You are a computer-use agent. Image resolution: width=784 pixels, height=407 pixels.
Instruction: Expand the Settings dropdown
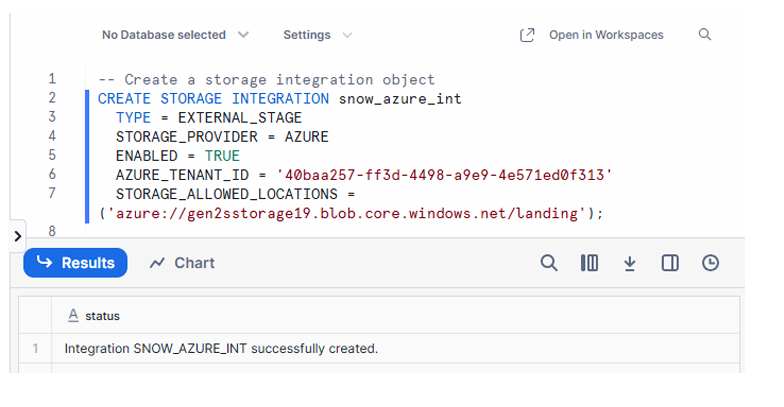(x=317, y=35)
